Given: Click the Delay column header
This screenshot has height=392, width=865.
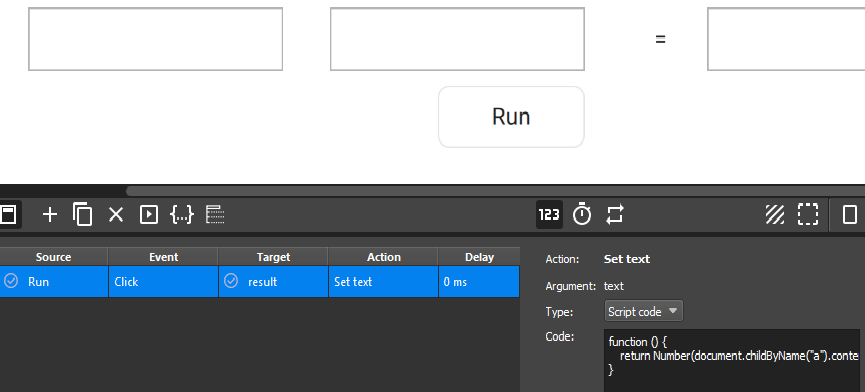Looking at the screenshot, I should pyautogui.click(x=479, y=257).
